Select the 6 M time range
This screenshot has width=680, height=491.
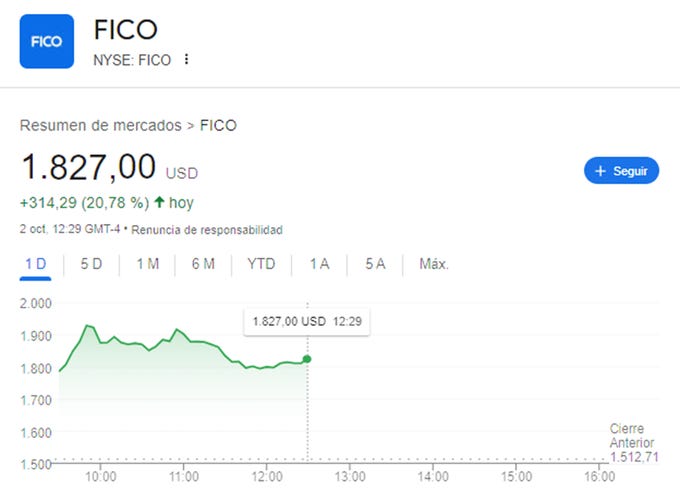(x=203, y=264)
